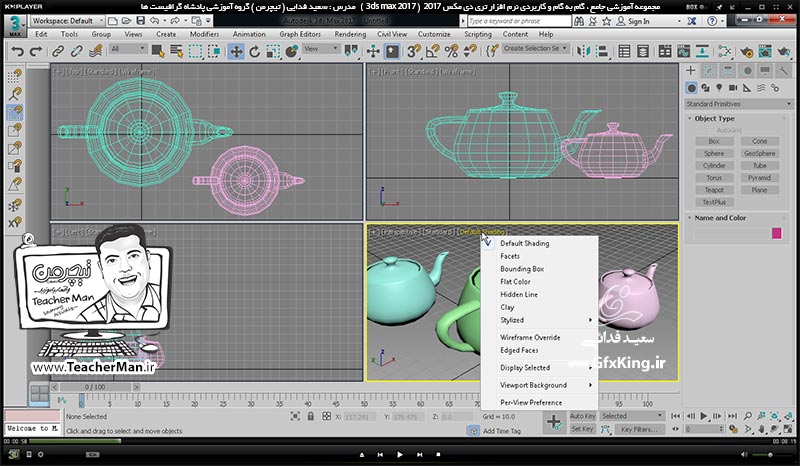Click the Sphere primitive button
Screen dimensions: 800x466
tap(714, 153)
